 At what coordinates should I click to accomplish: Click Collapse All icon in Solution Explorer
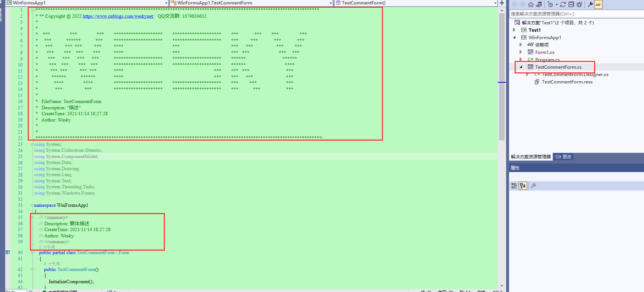tap(571, 4)
